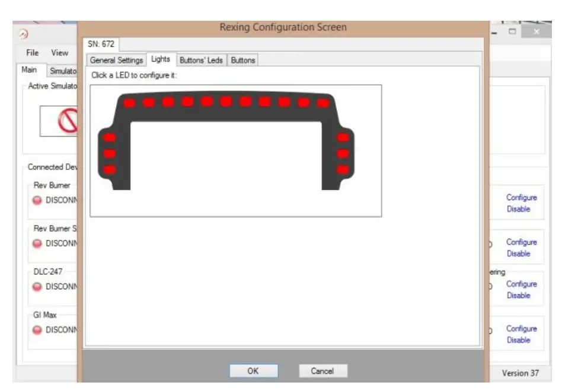Viewport: 562px width, 392px height.
Task: Maximize the background main window
Action: 513,31
